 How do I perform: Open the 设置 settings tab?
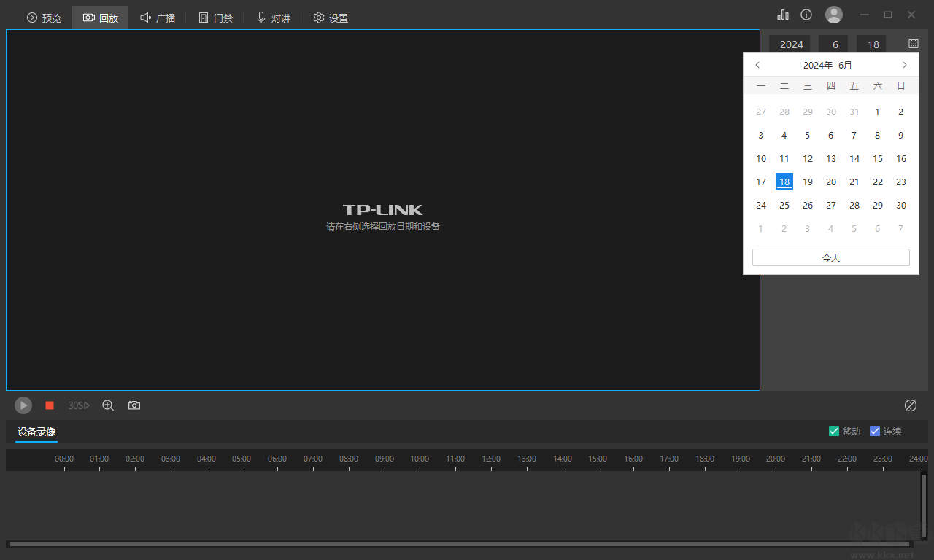click(331, 17)
